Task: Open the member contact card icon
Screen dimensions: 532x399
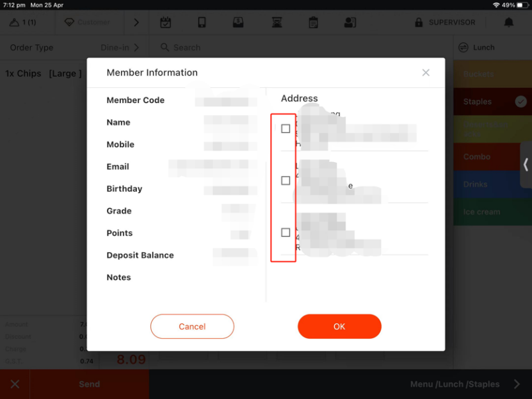Action: click(350, 22)
